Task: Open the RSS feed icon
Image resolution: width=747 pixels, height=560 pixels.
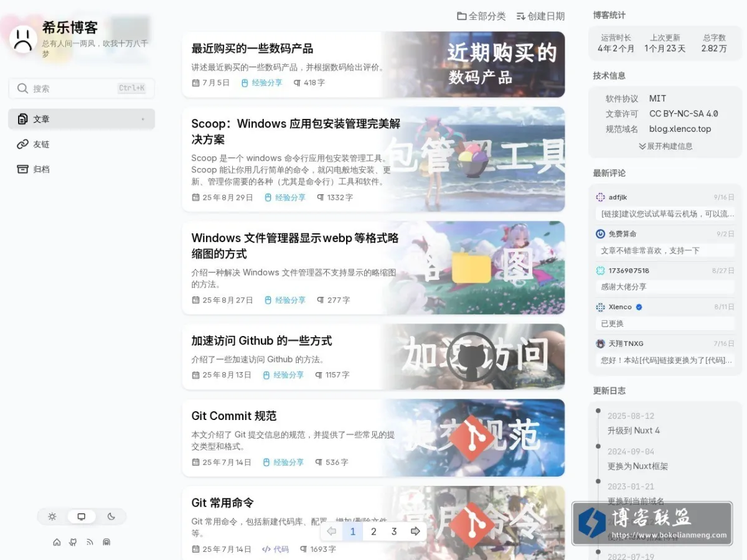Action: [x=90, y=542]
